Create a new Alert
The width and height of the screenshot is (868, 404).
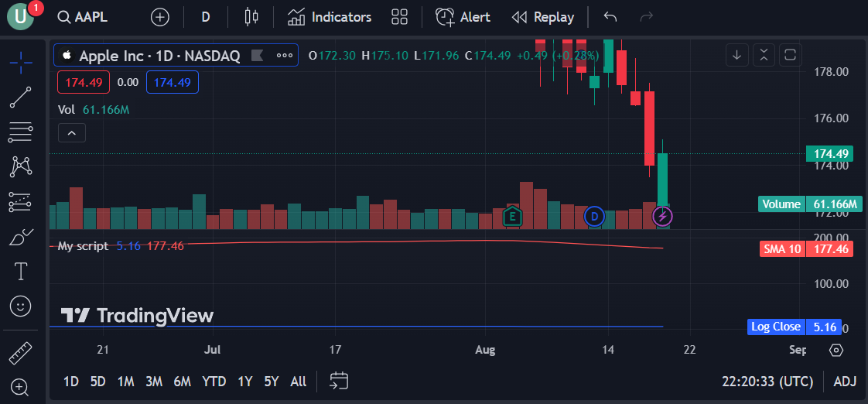(x=463, y=17)
